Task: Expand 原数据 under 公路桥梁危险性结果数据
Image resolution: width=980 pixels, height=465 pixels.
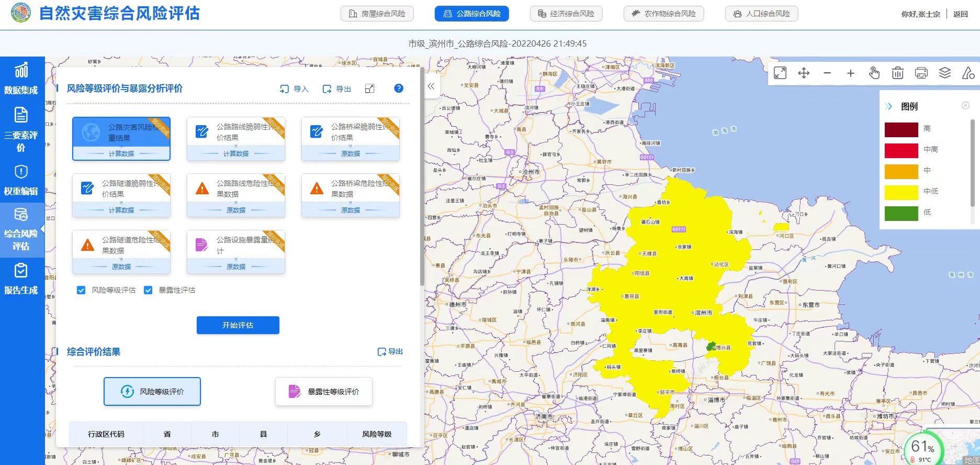Action: [351, 210]
